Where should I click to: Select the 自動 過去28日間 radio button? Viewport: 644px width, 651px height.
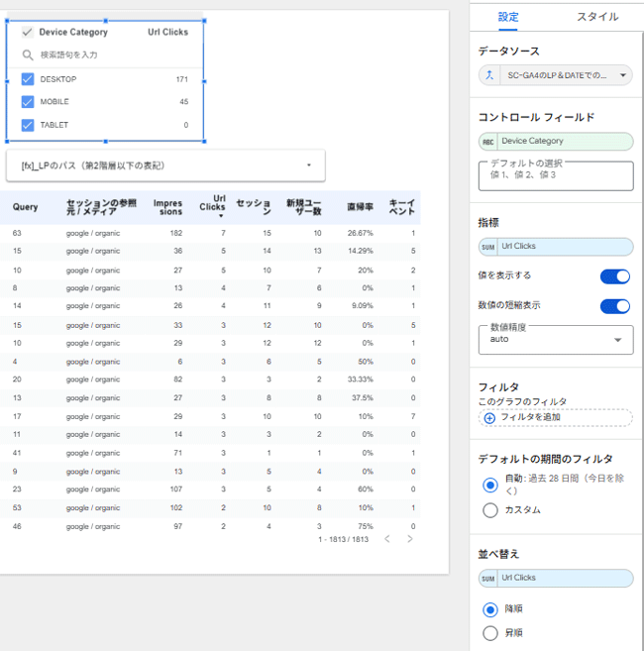pos(490,485)
